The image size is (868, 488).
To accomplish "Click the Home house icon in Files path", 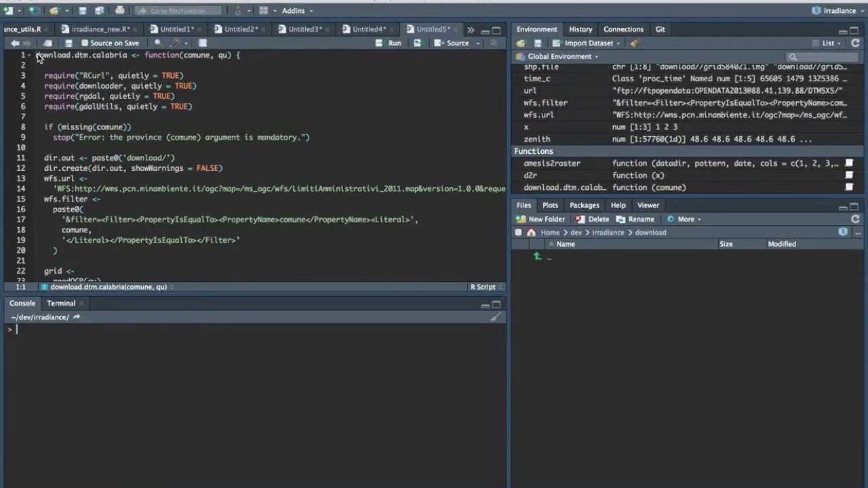I will tap(531, 232).
